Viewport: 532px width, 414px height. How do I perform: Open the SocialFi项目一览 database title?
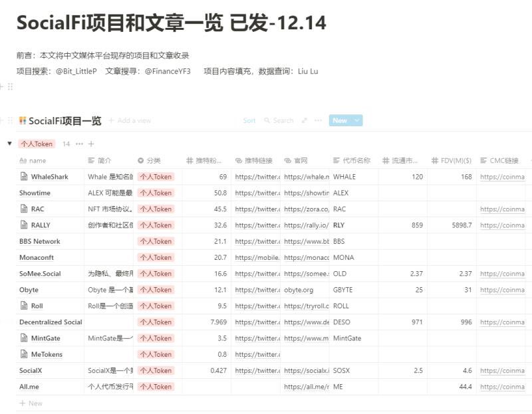[x=65, y=121]
